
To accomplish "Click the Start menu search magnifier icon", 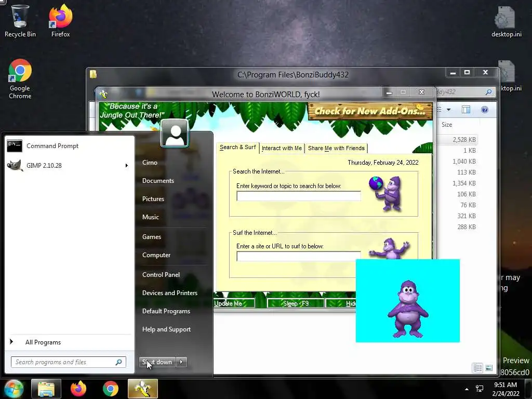I will (x=119, y=362).
